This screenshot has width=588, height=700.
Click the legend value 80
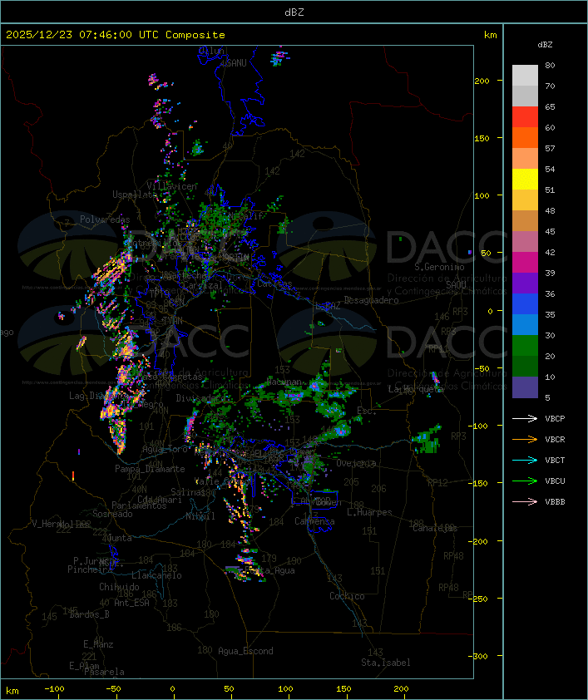550,65
